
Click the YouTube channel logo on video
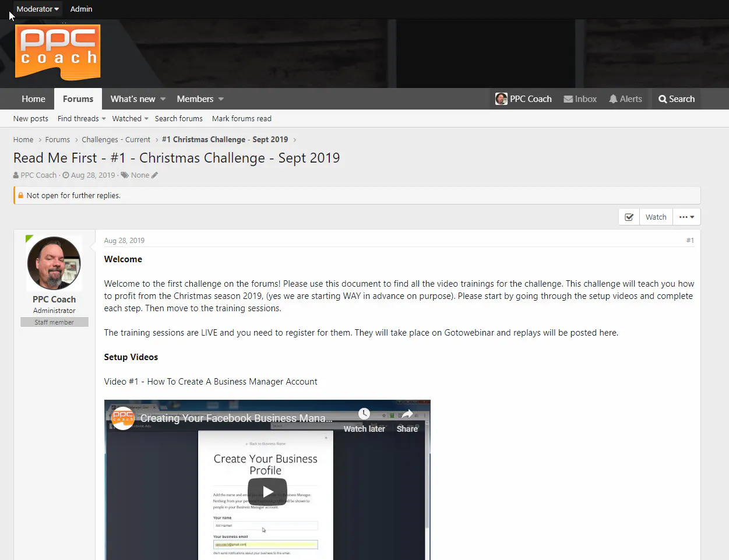point(123,418)
